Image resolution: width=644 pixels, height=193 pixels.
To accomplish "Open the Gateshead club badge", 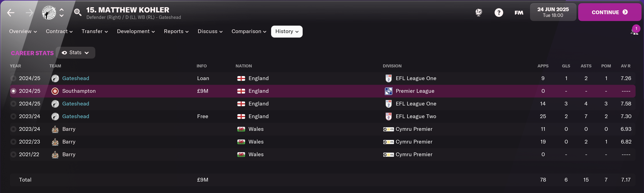I will click(49, 12).
